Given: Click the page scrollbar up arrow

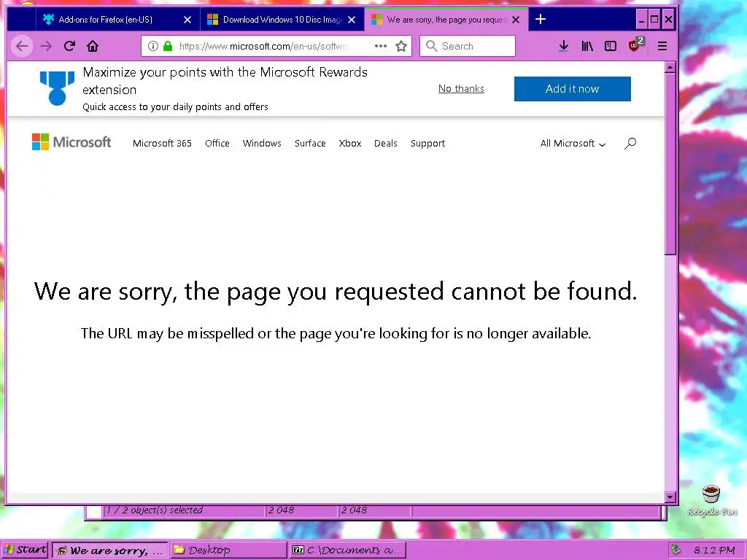Looking at the screenshot, I should (670, 67).
